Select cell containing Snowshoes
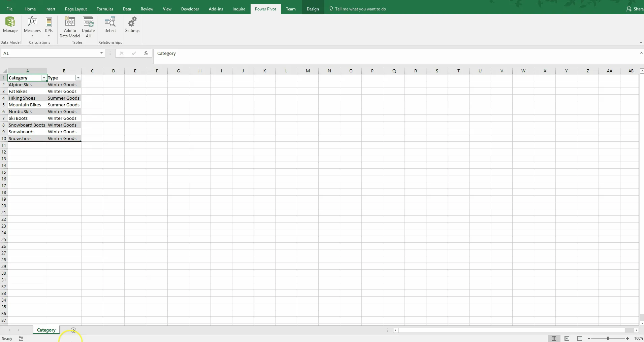The height and width of the screenshot is (342, 644). tap(27, 138)
